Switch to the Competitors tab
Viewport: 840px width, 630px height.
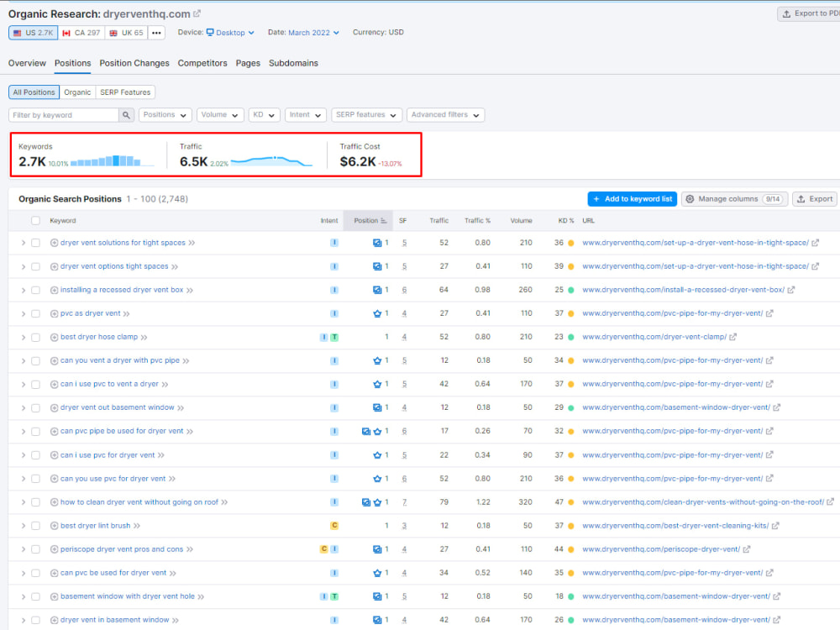[202, 63]
